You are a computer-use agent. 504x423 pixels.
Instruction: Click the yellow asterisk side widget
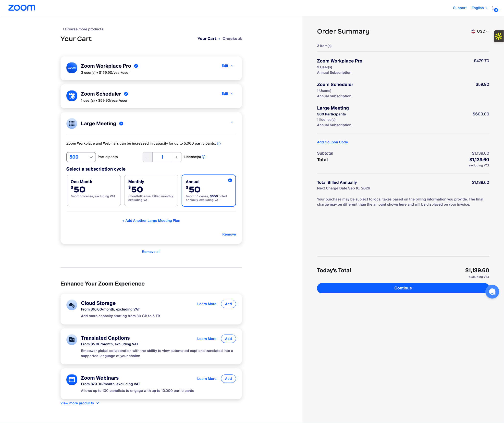click(499, 37)
